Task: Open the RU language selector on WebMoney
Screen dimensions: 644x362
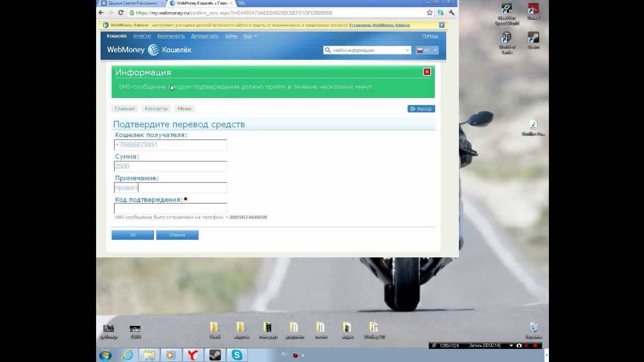Action: point(427,50)
